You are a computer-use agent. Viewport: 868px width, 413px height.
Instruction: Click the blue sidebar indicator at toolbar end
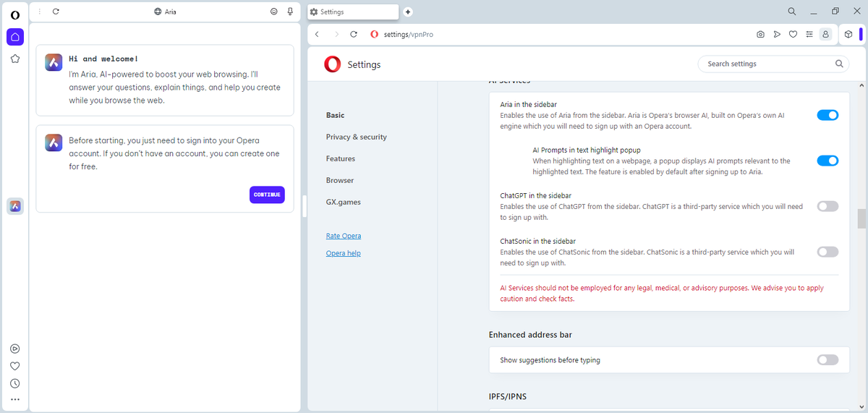click(x=861, y=34)
